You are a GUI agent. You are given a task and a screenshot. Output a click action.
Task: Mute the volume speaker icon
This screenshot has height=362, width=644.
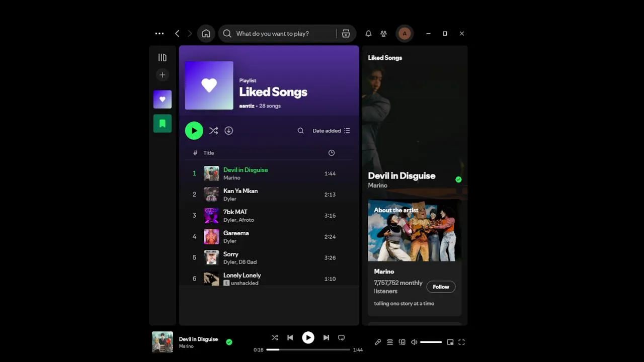pyautogui.click(x=414, y=342)
